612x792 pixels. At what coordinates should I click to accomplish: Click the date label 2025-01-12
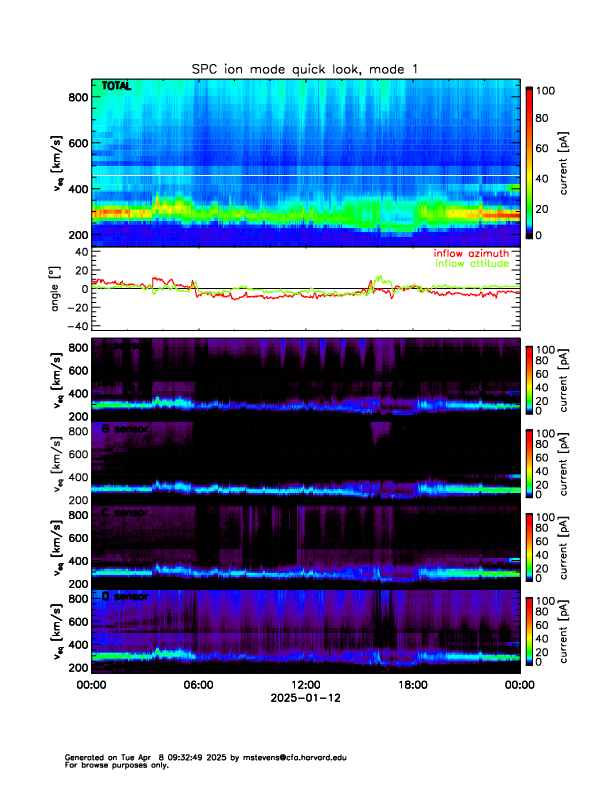(305, 697)
